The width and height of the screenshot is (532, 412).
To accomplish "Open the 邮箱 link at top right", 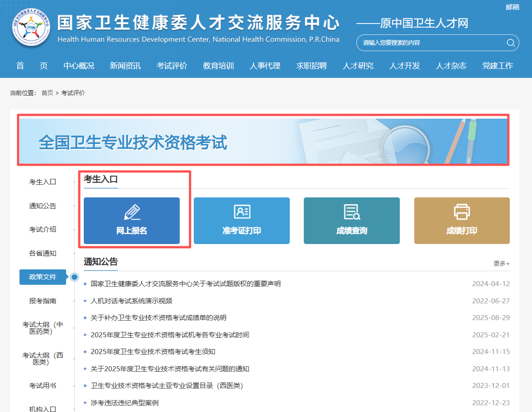I will [512, 7].
